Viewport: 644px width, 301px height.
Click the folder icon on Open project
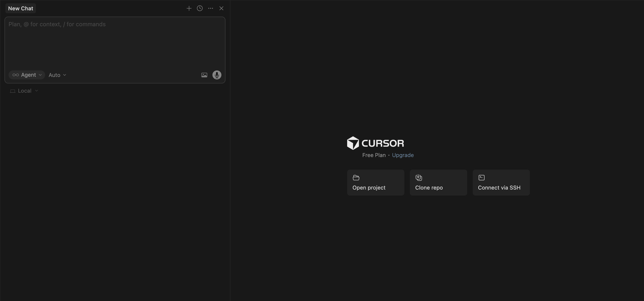[x=356, y=178]
